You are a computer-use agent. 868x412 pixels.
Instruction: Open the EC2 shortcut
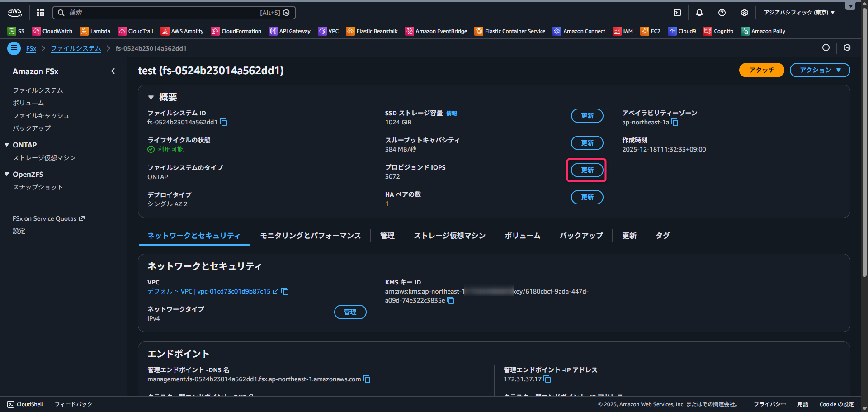point(651,31)
